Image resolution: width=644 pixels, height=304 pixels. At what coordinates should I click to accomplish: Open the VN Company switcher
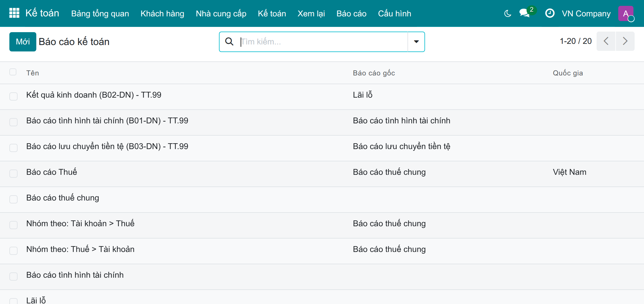click(586, 13)
